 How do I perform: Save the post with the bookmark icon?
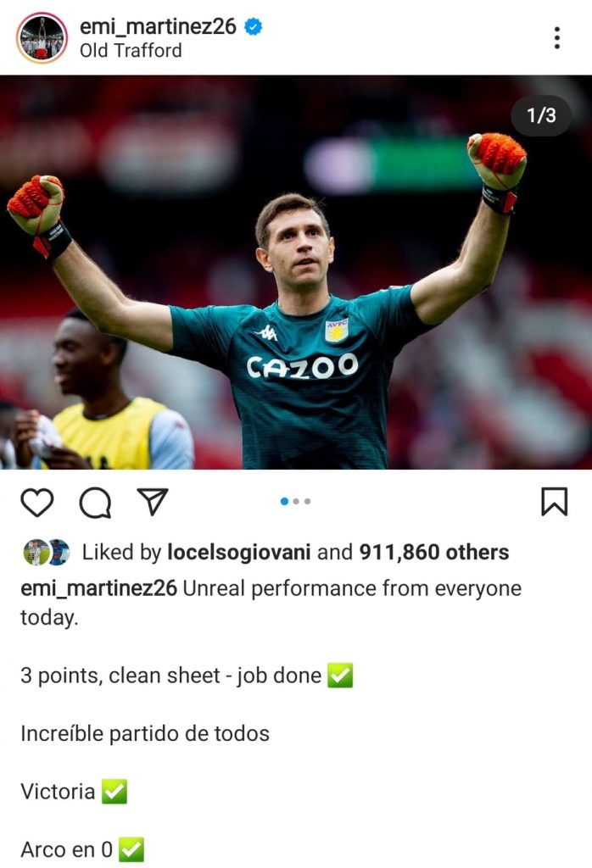[555, 502]
